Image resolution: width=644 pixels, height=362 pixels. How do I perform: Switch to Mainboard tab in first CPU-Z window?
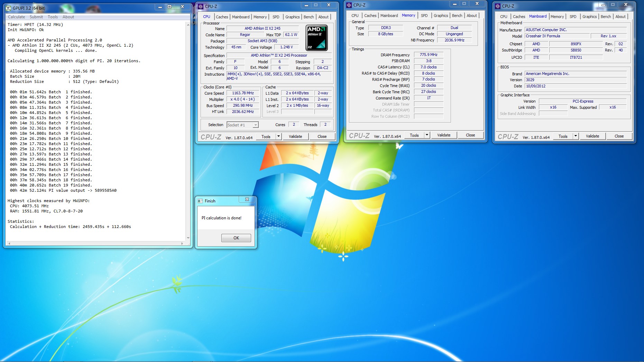click(x=241, y=17)
